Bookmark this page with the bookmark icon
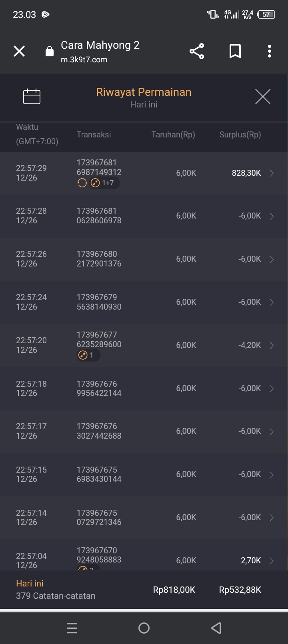Image resolution: width=288 pixels, height=644 pixels. pyautogui.click(x=235, y=51)
